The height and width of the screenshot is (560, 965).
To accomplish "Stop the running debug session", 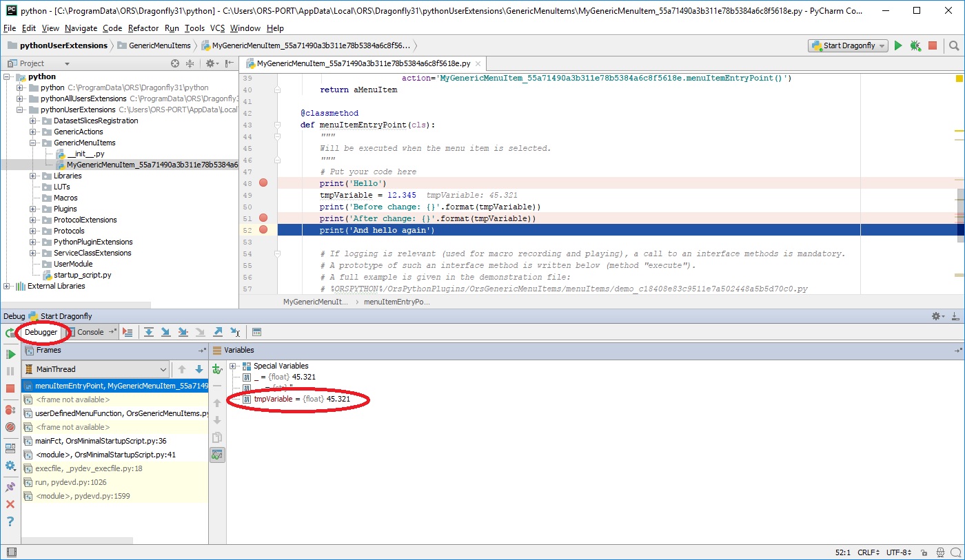I will pos(10,389).
